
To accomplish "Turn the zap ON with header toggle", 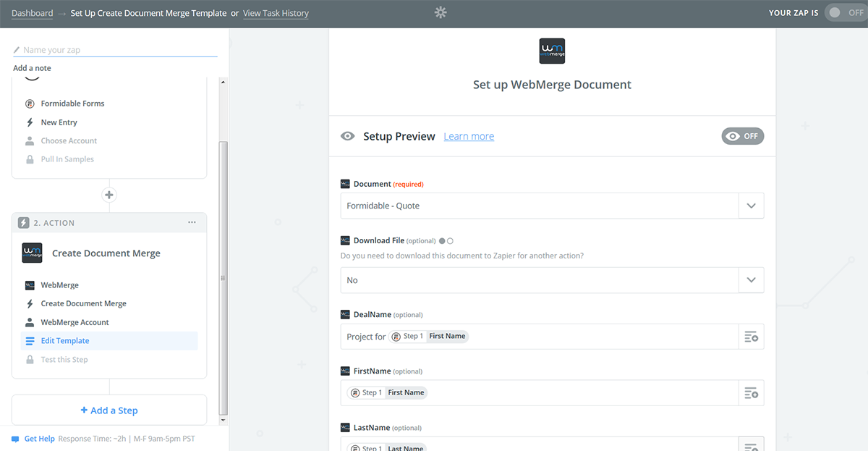I will coord(846,12).
